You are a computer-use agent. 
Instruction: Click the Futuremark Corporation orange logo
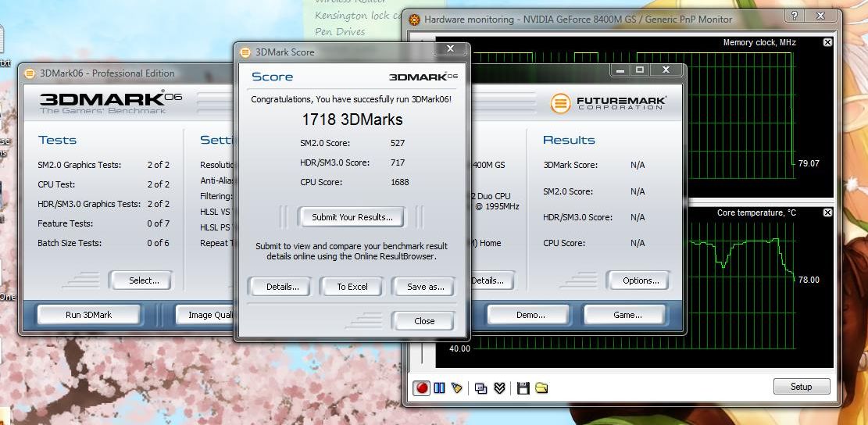[560, 103]
